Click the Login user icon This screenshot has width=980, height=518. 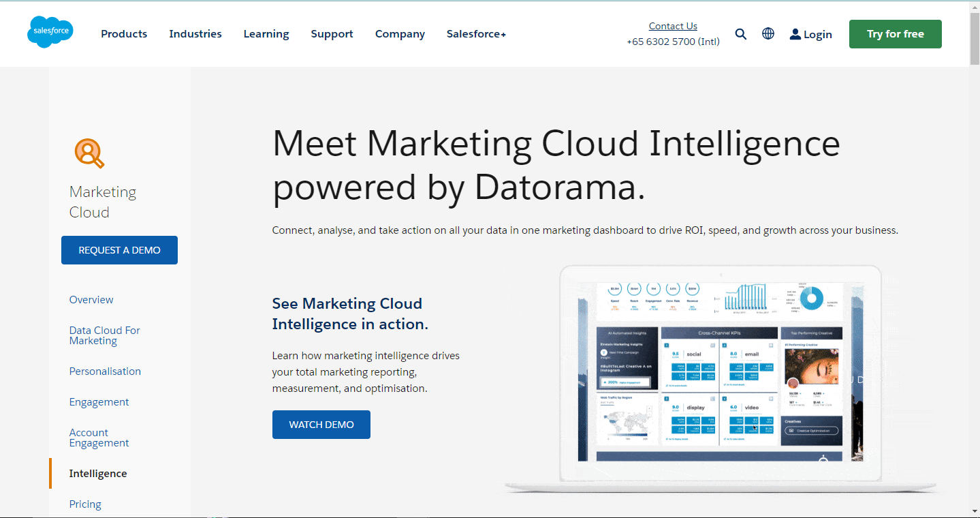[x=795, y=34]
